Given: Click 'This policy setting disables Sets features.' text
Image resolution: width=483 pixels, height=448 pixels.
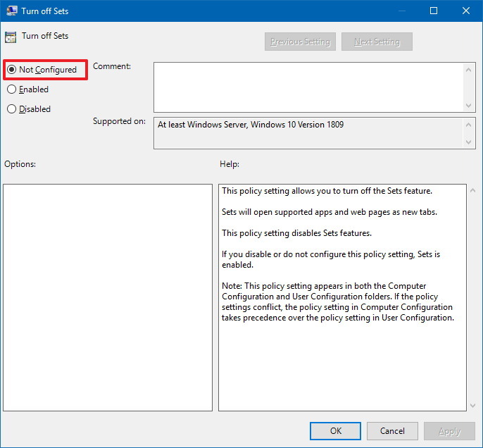Looking at the screenshot, I should (x=296, y=233).
